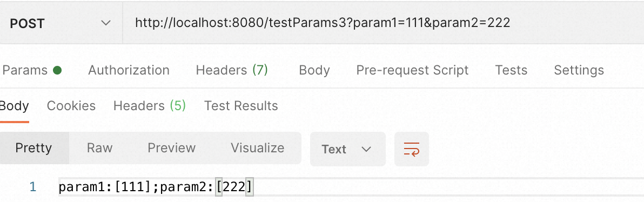Switch to Preview response view
The height and width of the screenshot is (202, 644).
click(x=172, y=148)
